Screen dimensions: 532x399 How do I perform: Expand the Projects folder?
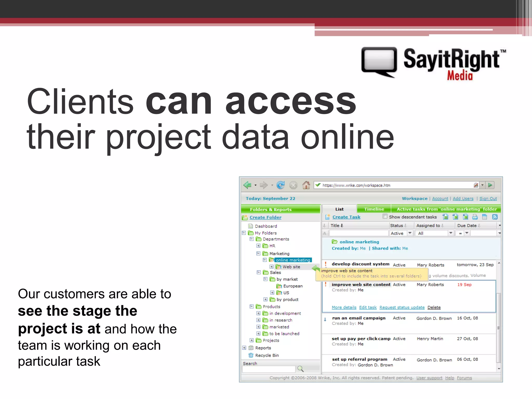252,340
